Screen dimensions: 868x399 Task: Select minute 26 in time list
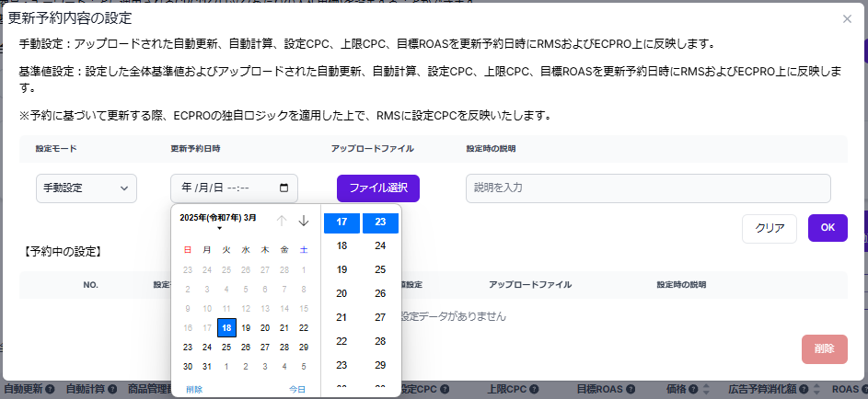click(x=380, y=293)
